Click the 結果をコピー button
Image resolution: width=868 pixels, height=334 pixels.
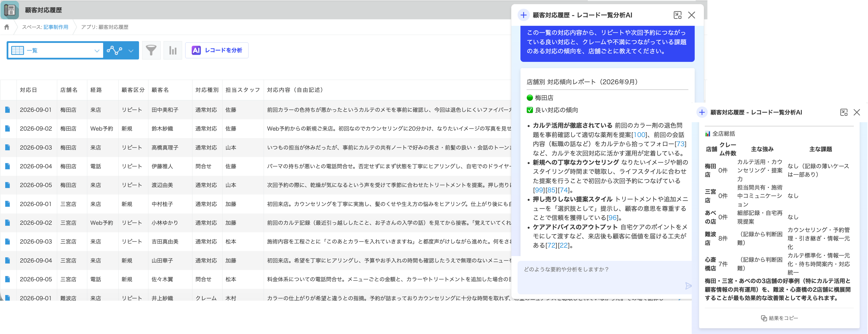[779, 318]
